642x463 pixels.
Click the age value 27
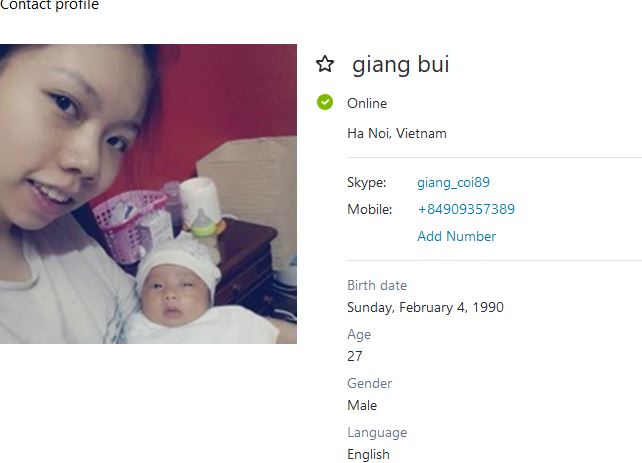coord(355,356)
